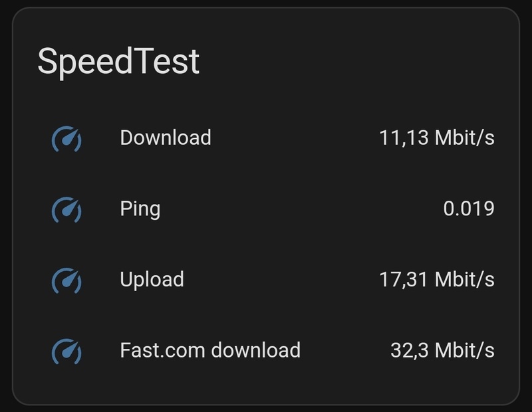
Task: Open the Fast.com download label
Action: pos(210,350)
